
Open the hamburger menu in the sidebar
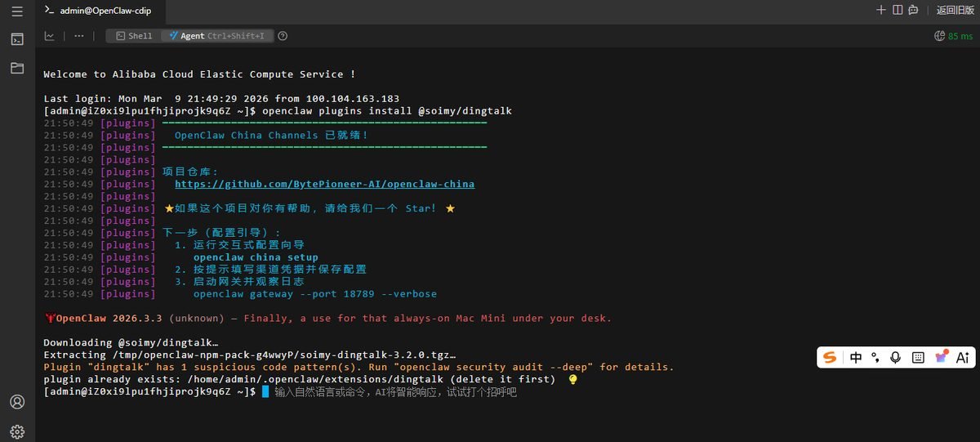(17, 11)
